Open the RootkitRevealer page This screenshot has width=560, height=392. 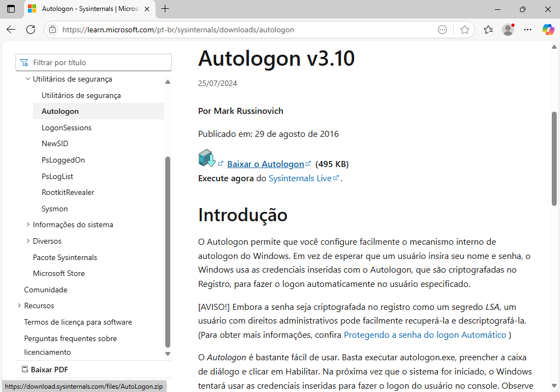pyautogui.click(x=68, y=192)
